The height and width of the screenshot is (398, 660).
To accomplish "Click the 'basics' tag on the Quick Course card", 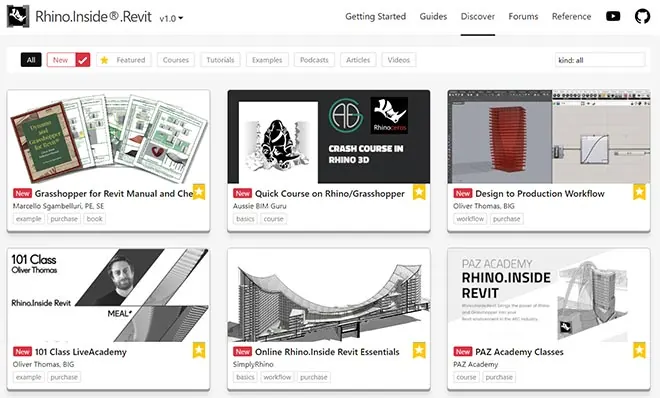I will tap(245, 219).
